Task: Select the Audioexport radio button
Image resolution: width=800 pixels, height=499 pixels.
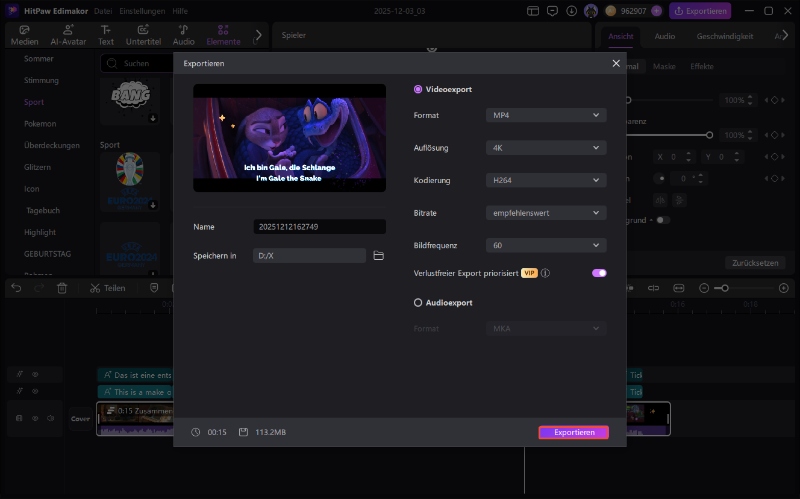Action: click(x=418, y=302)
